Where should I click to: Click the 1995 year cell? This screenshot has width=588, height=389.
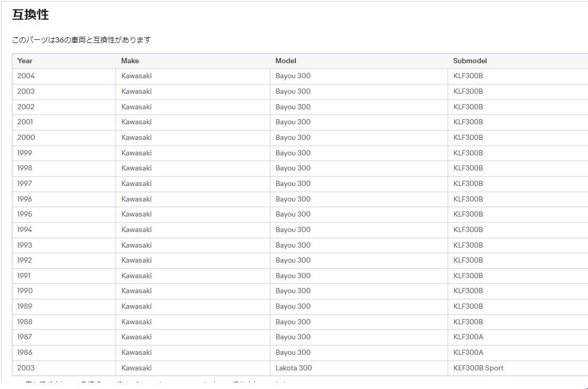point(25,214)
